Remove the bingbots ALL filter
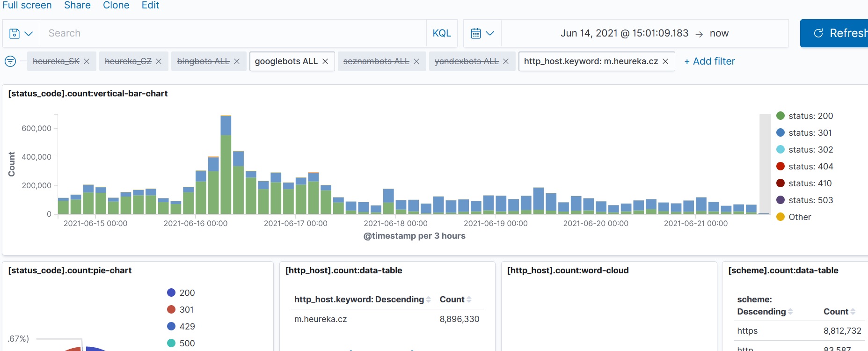 point(237,61)
